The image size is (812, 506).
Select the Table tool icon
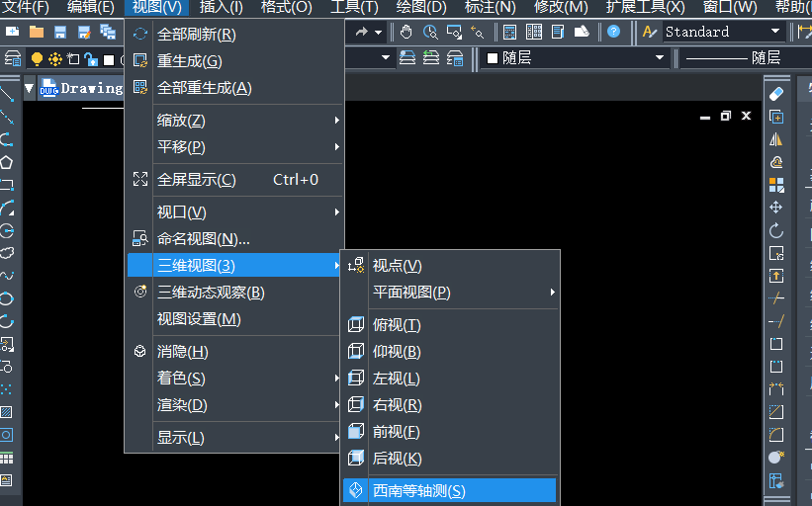tap(6, 458)
